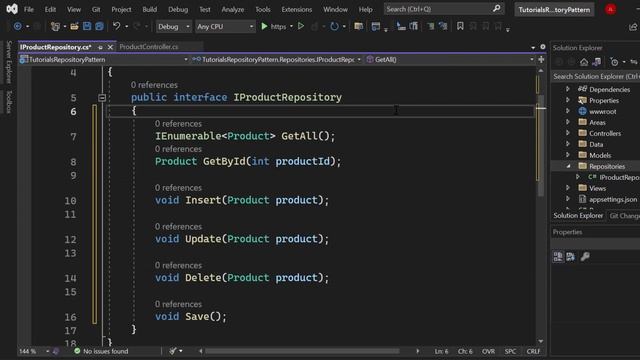This screenshot has height=360, width=640.
Task: Click the split editor plus icon
Action: [x=541, y=60]
